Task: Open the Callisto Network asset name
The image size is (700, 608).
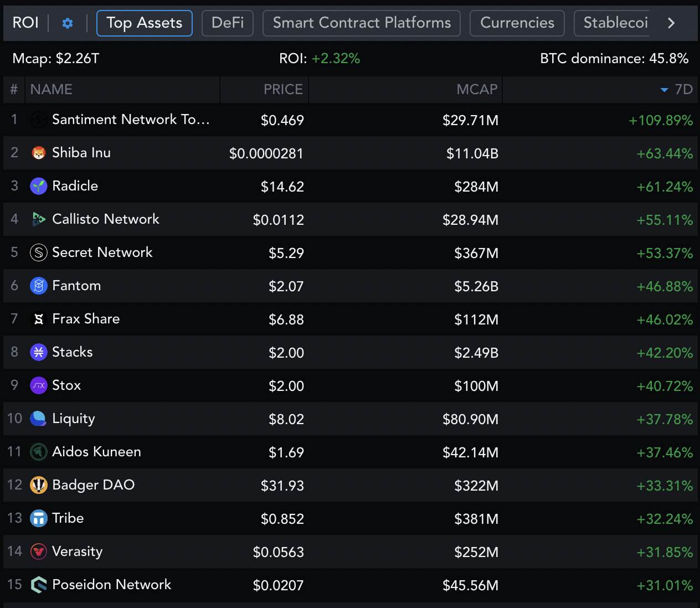Action: [x=106, y=219]
